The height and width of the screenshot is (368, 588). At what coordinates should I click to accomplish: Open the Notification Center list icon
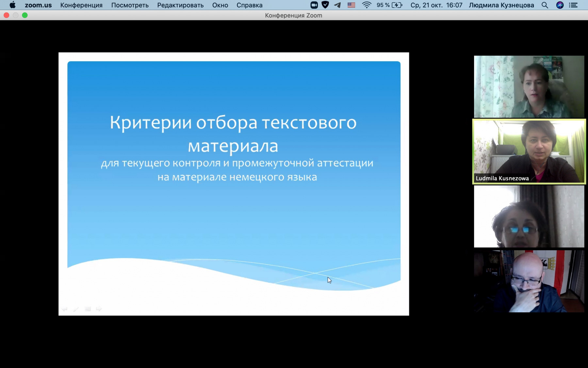click(573, 5)
